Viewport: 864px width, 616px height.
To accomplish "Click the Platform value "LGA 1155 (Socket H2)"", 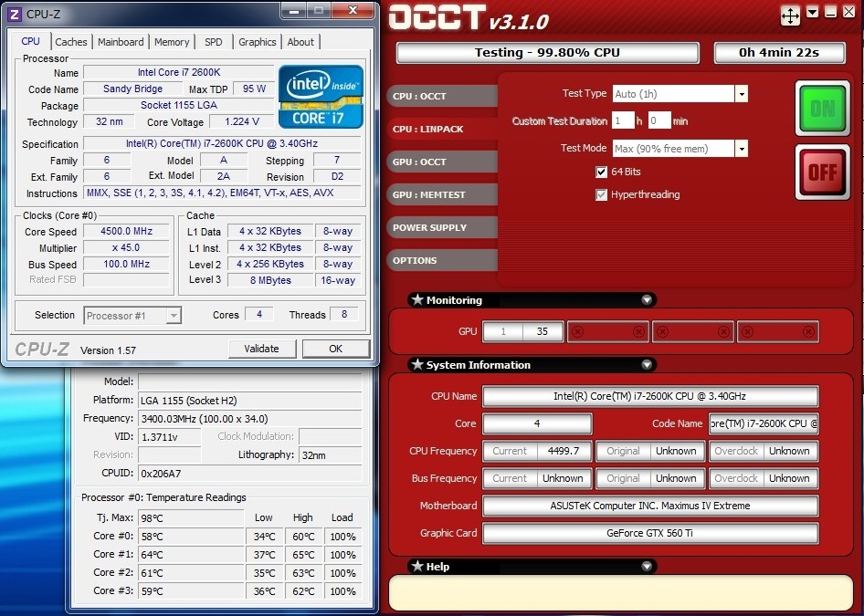I will [x=249, y=401].
